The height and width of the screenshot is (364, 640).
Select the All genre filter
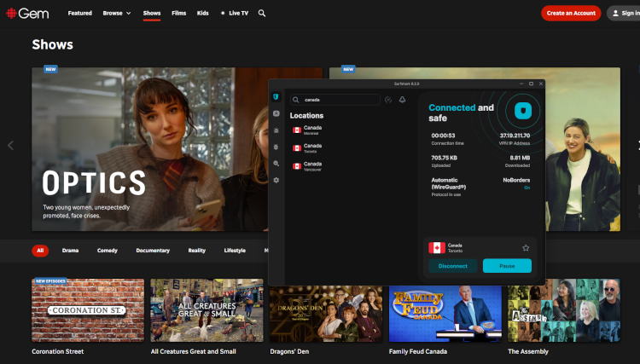(40, 251)
